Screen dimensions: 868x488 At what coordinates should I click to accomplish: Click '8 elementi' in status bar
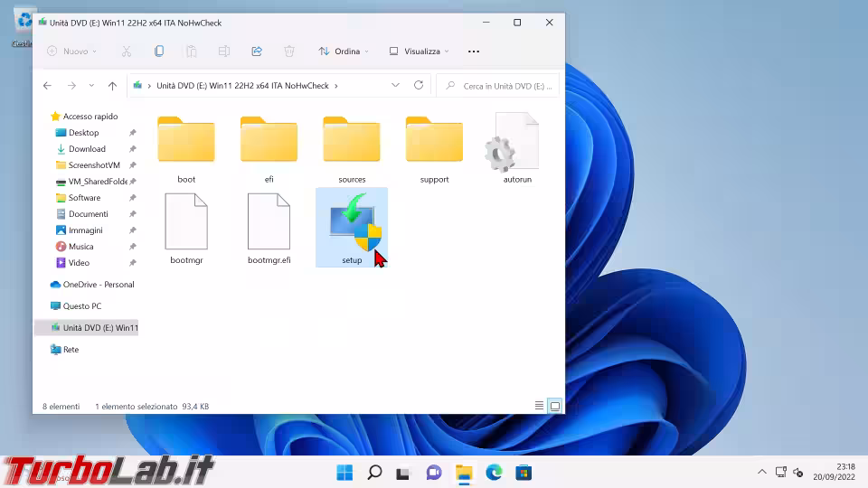(x=61, y=406)
